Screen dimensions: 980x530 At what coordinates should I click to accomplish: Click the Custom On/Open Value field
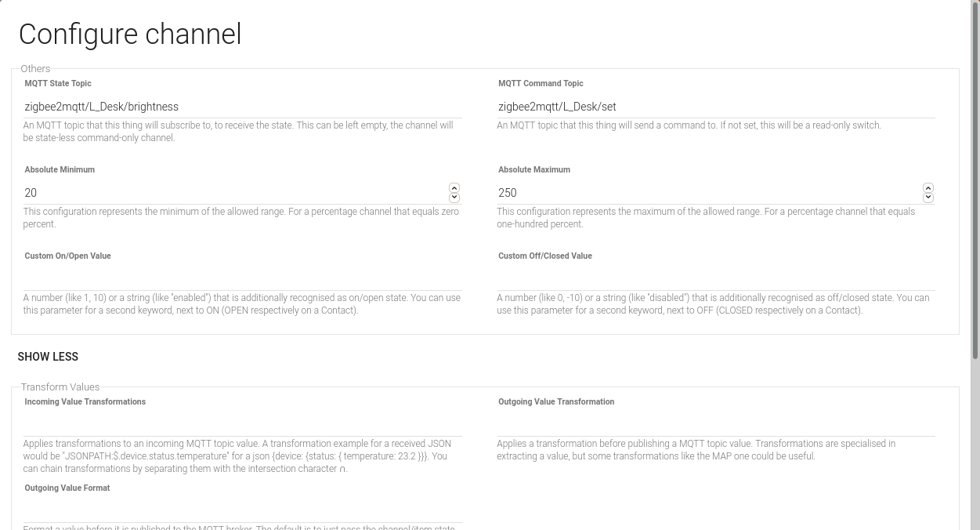coord(242,279)
